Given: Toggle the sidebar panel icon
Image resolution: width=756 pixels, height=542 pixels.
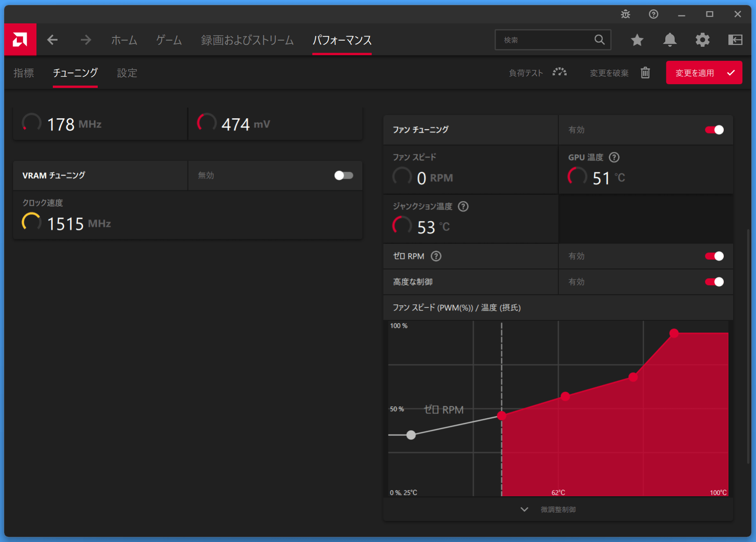Looking at the screenshot, I should point(735,40).
